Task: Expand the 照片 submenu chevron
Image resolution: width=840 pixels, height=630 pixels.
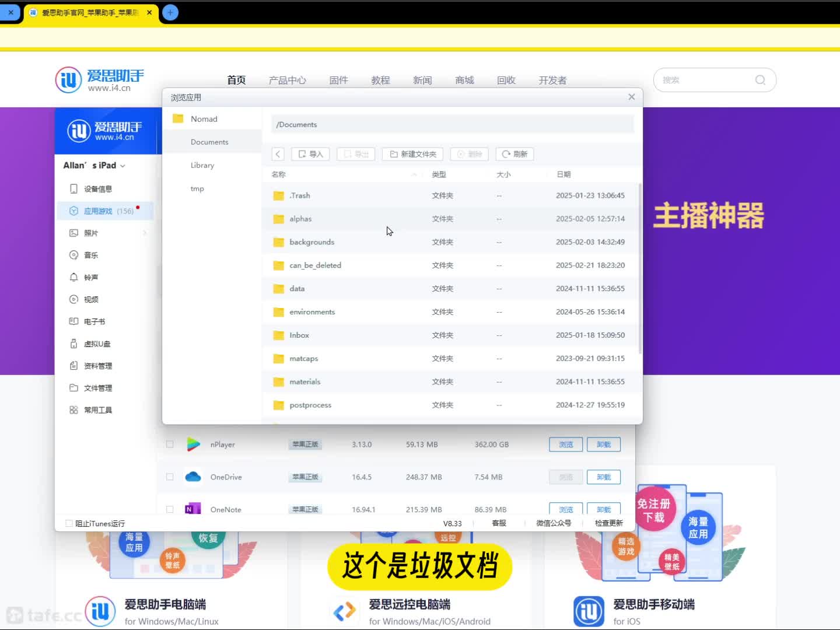Action: coord(145,233)
